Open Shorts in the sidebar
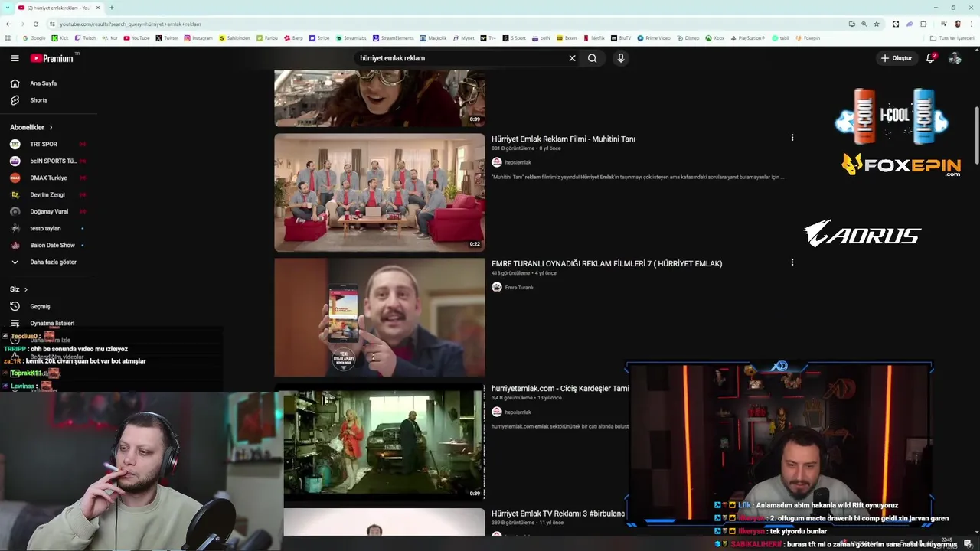980x551 pixels. click(x=38, y=100)
